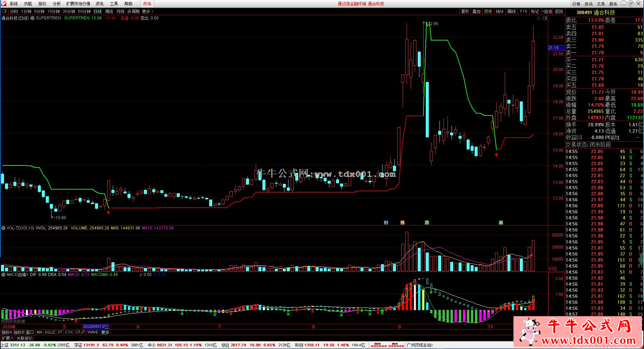Viewport: 644px width, 349px height.
Task: Switch to the 5分钟 period
Action: (39, 11)
